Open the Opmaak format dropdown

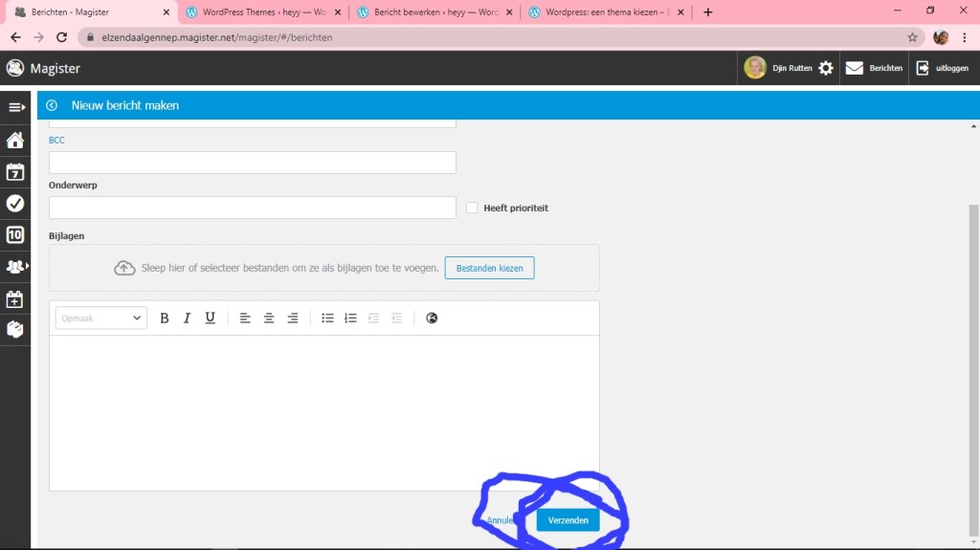click(x=100, y=319)
